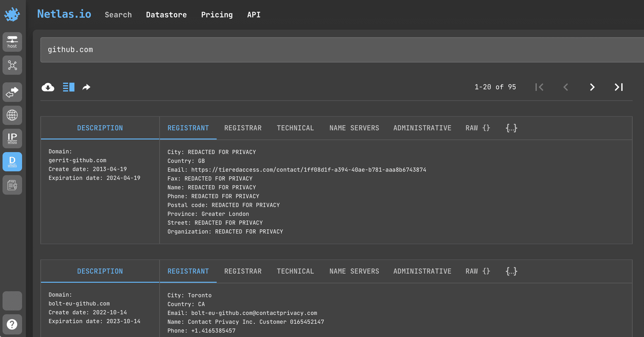The image size is (644, 337).
Task: Open the help question mark icon
Action: [x=12, y=324]
